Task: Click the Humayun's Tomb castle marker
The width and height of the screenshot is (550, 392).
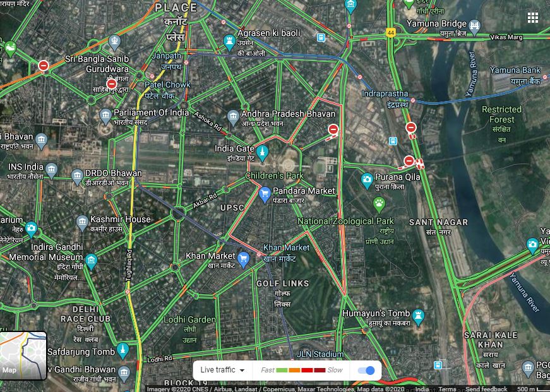Action: tap(418, 317)
